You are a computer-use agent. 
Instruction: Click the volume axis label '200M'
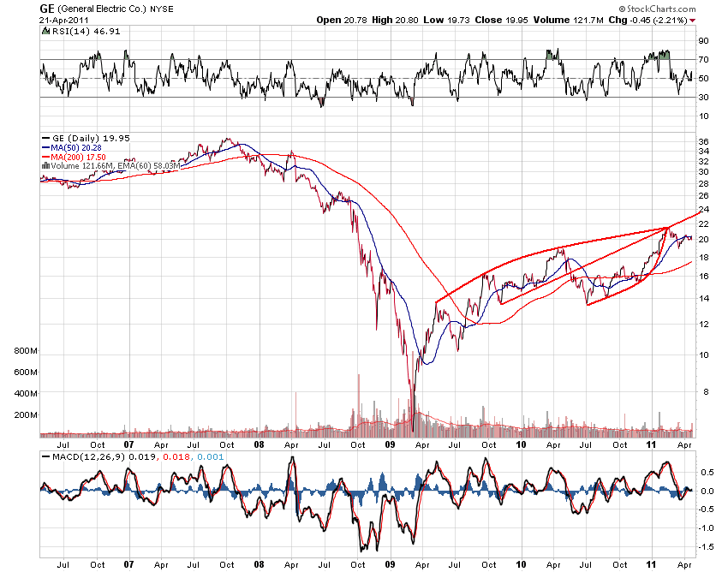click(26, 414)
